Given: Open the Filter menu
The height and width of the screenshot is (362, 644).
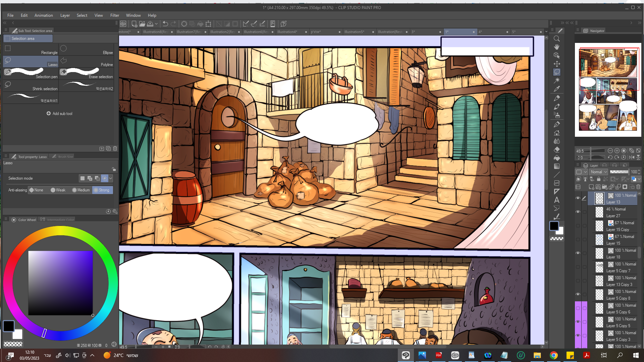Looking at the screenshot, I should (x=114, y=15).
